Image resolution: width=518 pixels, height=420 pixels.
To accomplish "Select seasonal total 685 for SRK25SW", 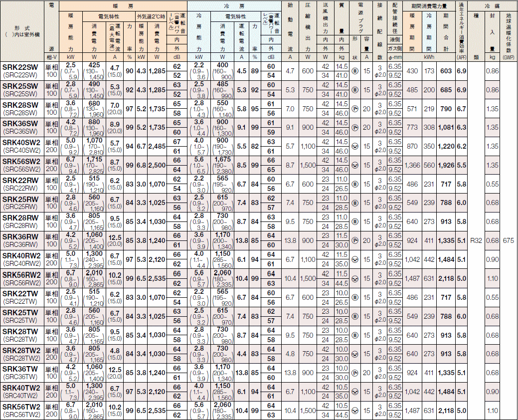I will (446, 90).
